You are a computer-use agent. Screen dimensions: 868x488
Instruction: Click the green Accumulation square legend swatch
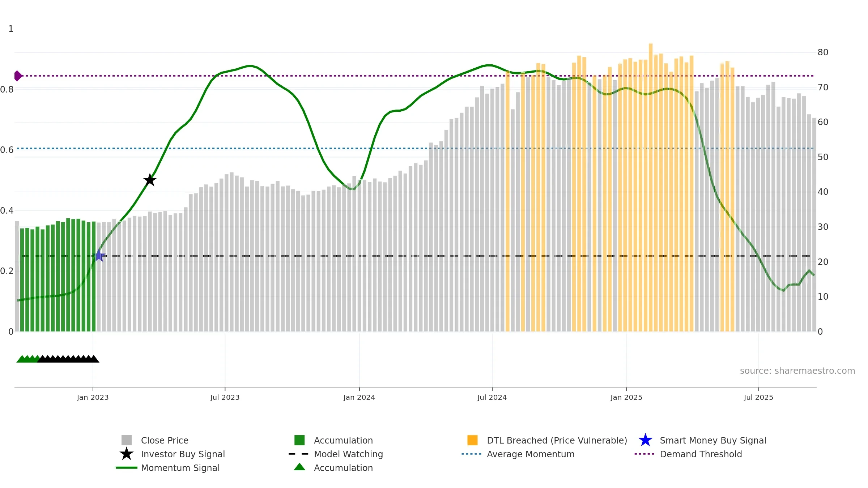tap(299, 440)
